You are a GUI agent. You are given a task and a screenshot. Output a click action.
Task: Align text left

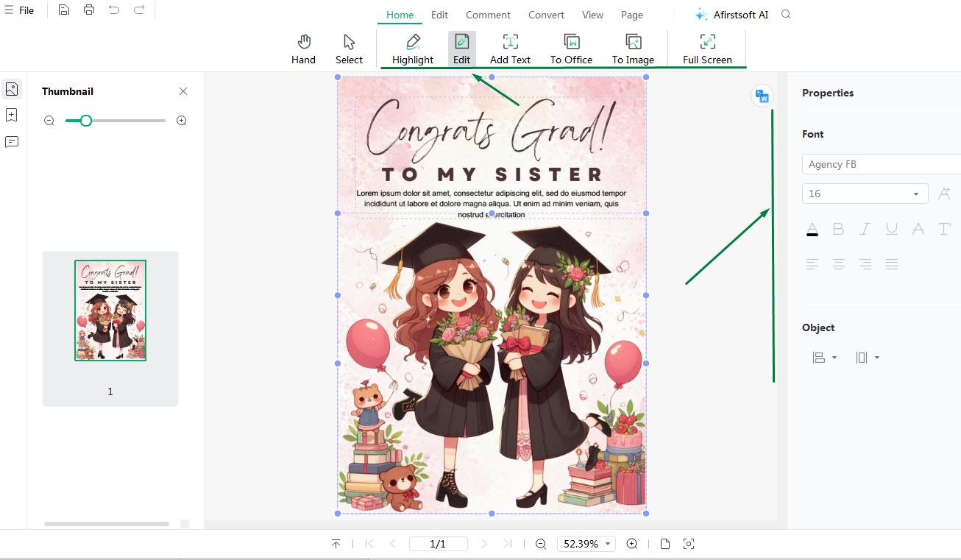pyautogui.click(x=812, y=264)
